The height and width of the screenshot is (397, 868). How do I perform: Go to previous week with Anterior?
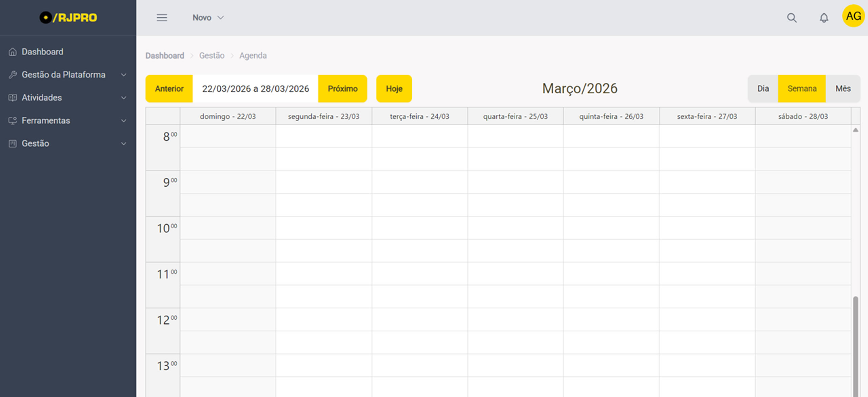[169, 89]
